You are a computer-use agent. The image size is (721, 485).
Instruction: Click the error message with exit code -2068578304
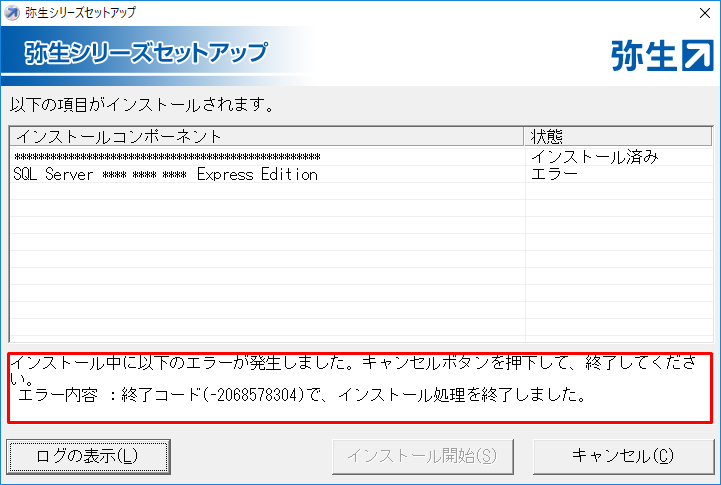coord(360,388)
